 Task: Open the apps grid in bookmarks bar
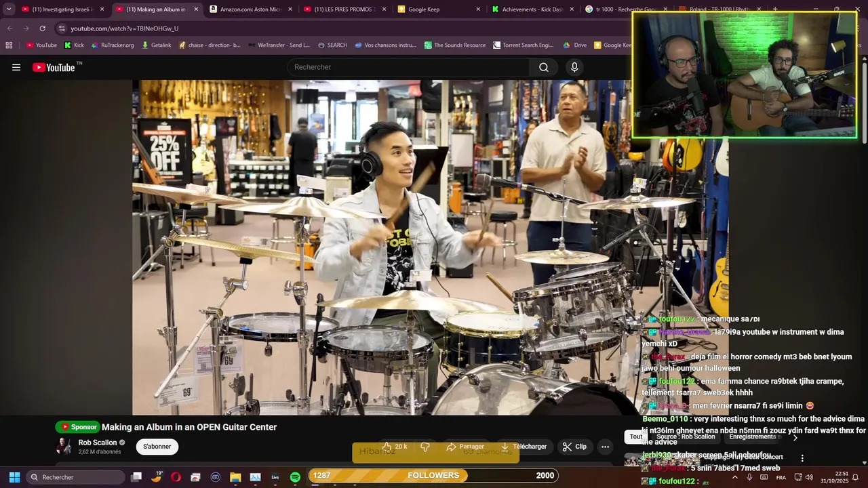click(x=9, y=45)
